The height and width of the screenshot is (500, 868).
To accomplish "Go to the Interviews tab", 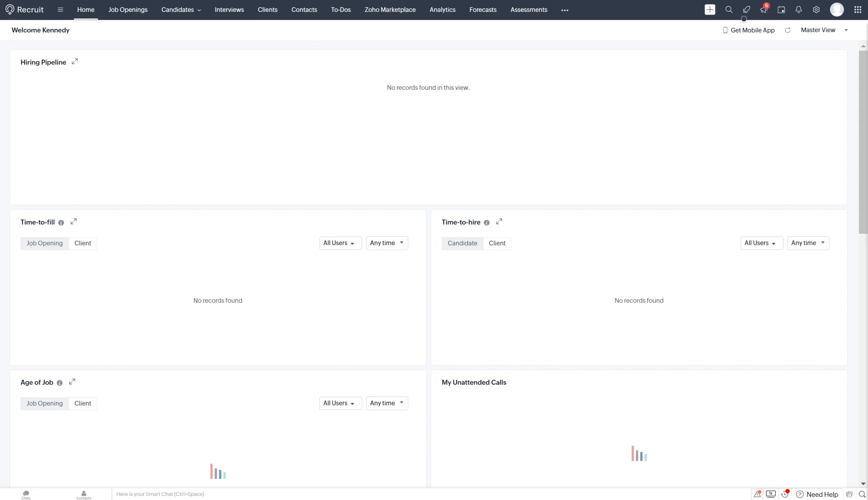I will 229,9.
